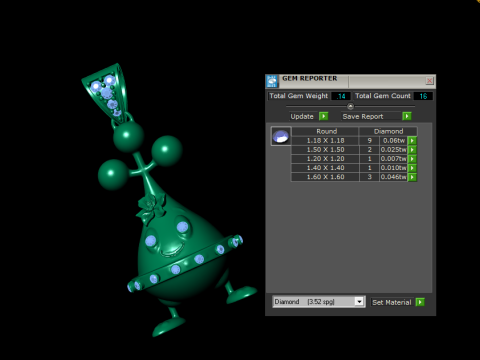Click the Set Material label
Viewport: 480px width, 360px height.
pyautogui.click(x=392, y=302)
